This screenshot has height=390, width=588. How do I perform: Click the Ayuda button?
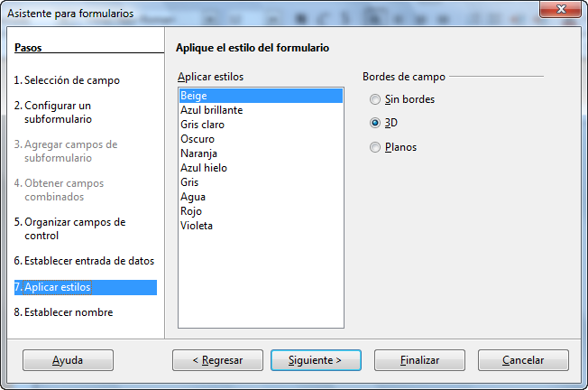coord(68,360)
